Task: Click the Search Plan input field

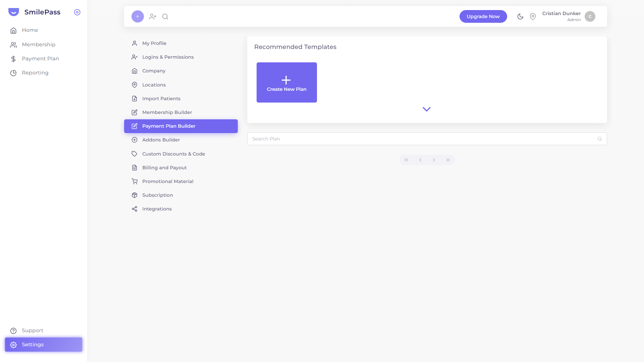Action: point(427,139)
